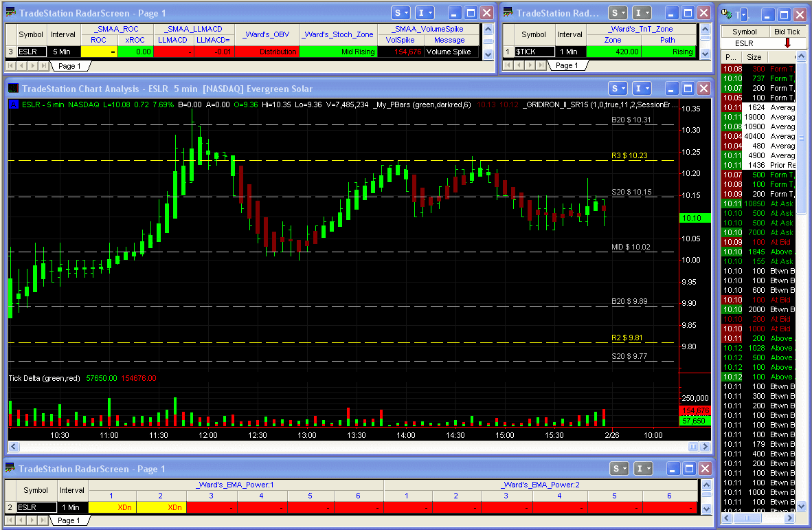812x530 pixels.
Task: Go to first page in top-left RadarScreen
Action: pos(10,66)
